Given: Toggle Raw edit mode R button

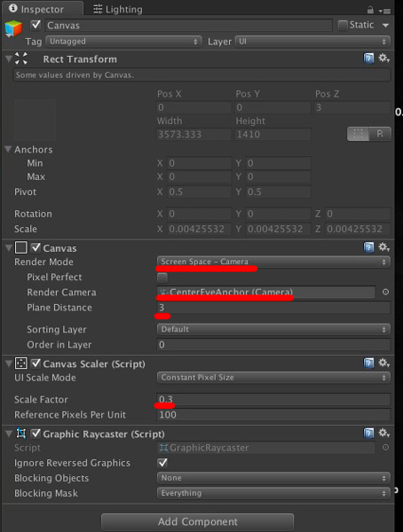Looking at the screenshot, I should click(380, 134).
